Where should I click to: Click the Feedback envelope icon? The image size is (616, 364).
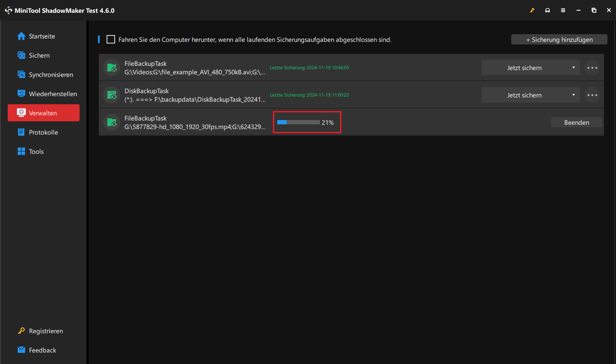(x=21, y=350)
